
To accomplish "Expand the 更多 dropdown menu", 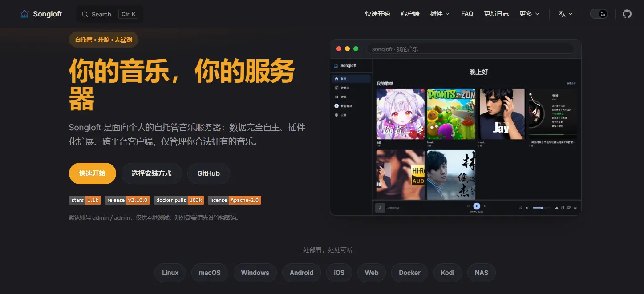I will [529, 14].
